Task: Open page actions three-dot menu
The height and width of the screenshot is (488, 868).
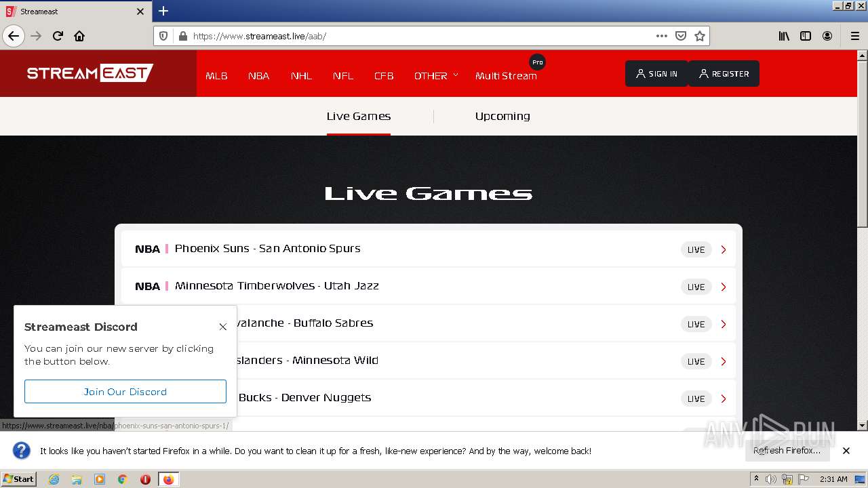Action: (x=662, y=36)
